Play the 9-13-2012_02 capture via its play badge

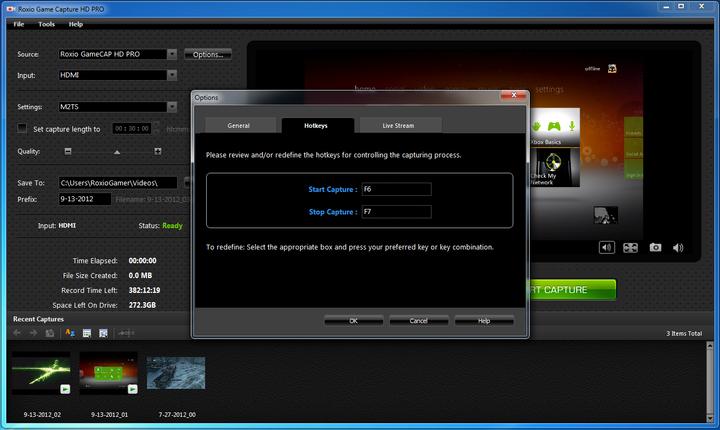pyautogui.click(x=65, y=389)
